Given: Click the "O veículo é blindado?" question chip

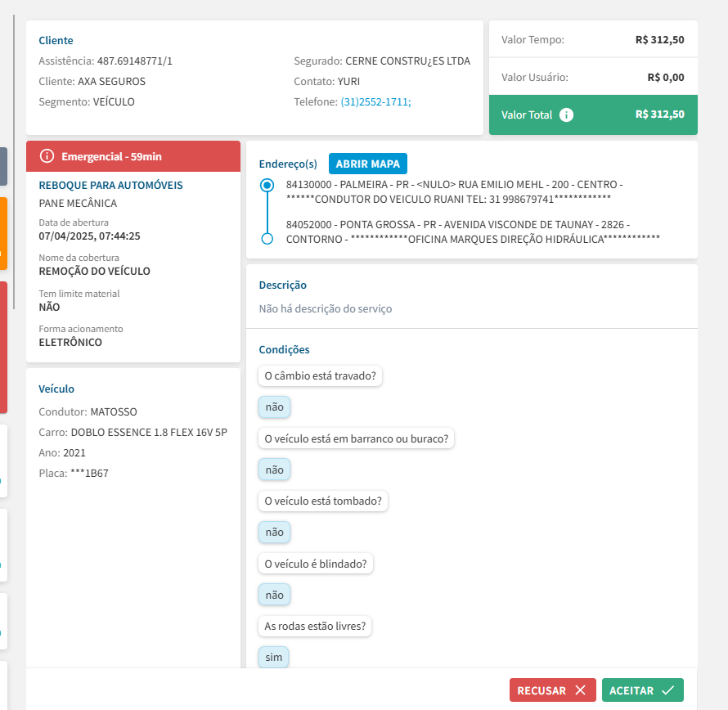Looking at the screenshot, I should [x=315, y=564].
